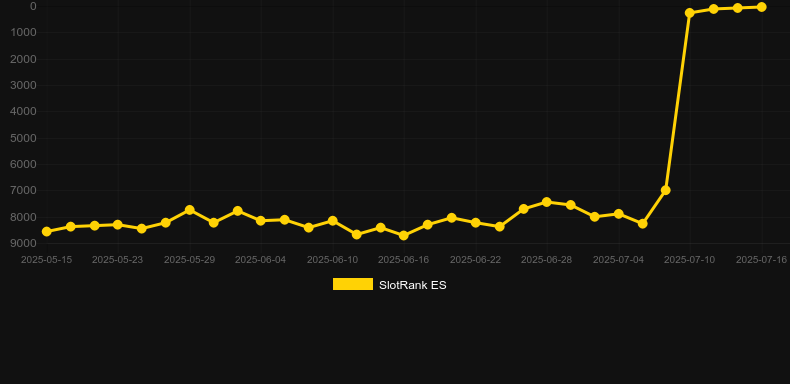Select the last data point at 2025-07-16
790x384 pixels.
click(761, 7)
